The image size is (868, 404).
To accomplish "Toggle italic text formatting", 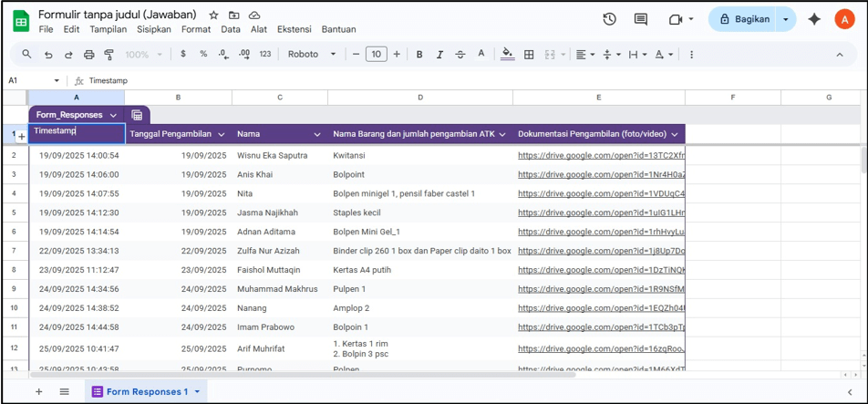I will click(439, 55).
